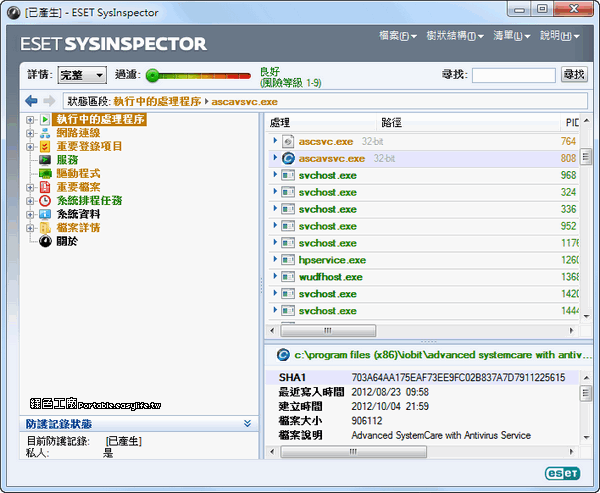Expand the ascavsvc.exe process row
The height and width of the screenshot is (493, 600).
tap(275, 157)
